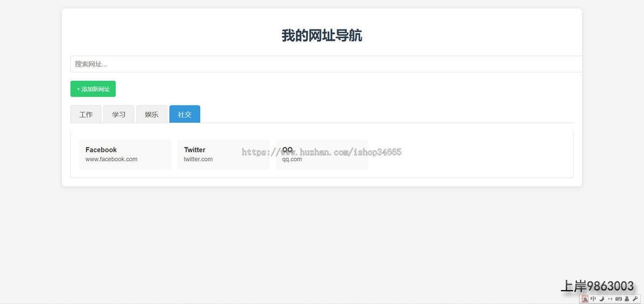The height and width of the screenshot is (304, 644).
Task: Switch to the 工作 tab
Action: [86, 114]
